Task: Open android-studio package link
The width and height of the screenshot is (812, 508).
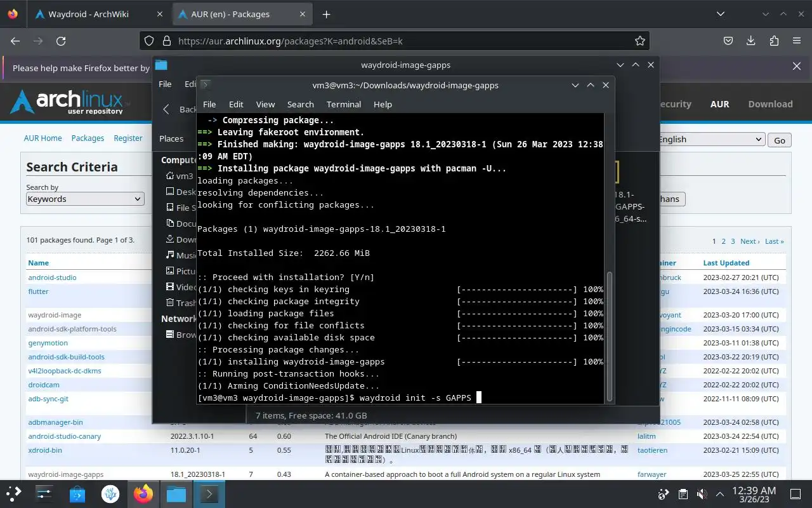Action: click(x=52, y=277)
